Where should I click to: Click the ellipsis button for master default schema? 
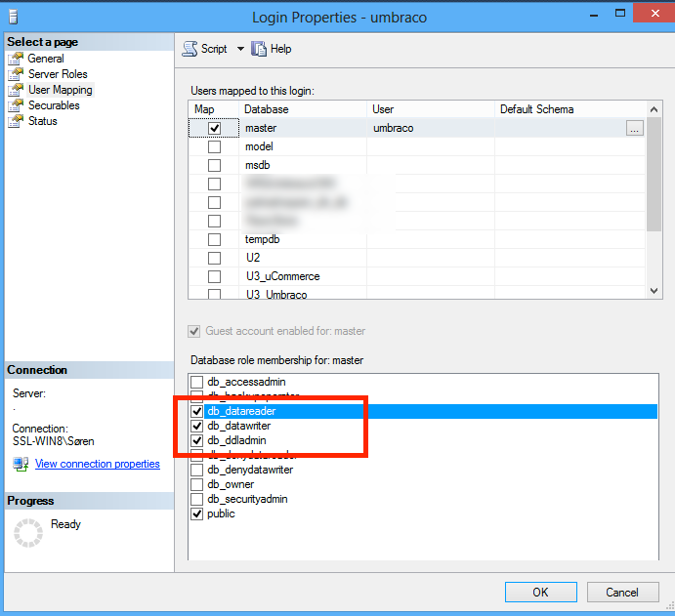635,128
